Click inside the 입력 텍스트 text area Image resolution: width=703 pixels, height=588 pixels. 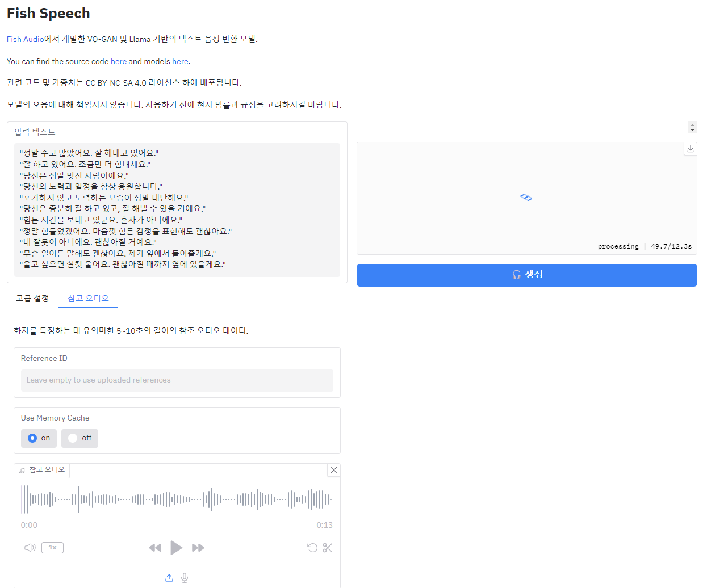[177, 209]
